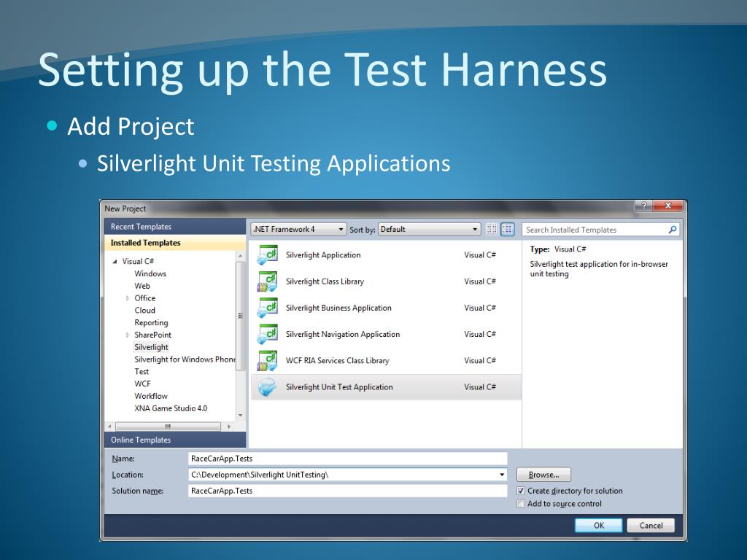The height and width of the screenshot is (560, 747).
Task: Click the OK button
Action: (x=598, y=525)
